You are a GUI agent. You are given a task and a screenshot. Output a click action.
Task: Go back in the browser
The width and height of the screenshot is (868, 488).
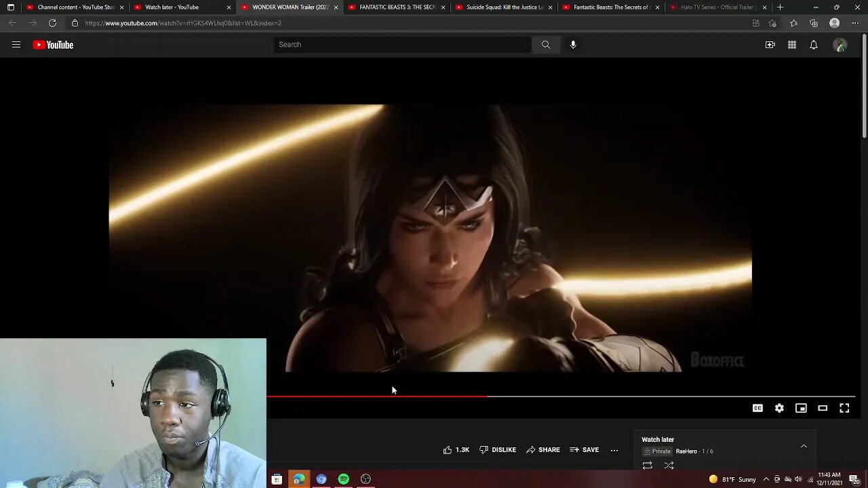pyautogui.click(x=12, y=23)
